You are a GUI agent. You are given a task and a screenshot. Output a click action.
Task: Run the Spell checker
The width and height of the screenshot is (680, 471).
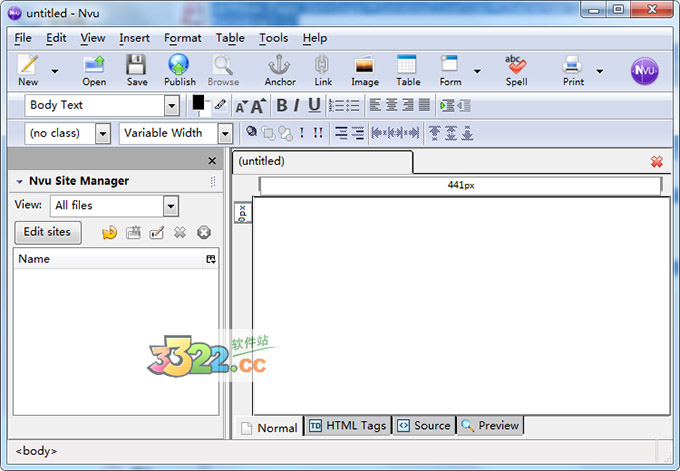[516, 70]
